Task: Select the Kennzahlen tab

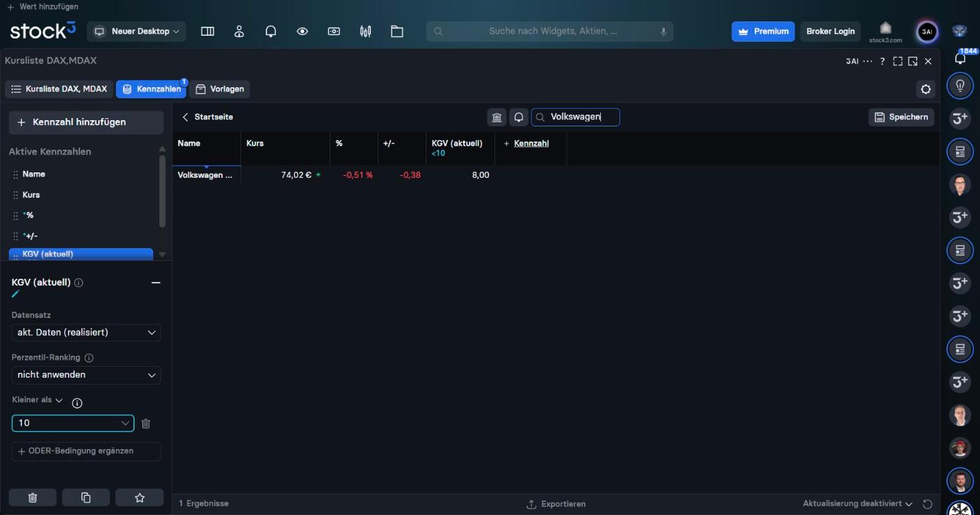Action: [151, 89]
